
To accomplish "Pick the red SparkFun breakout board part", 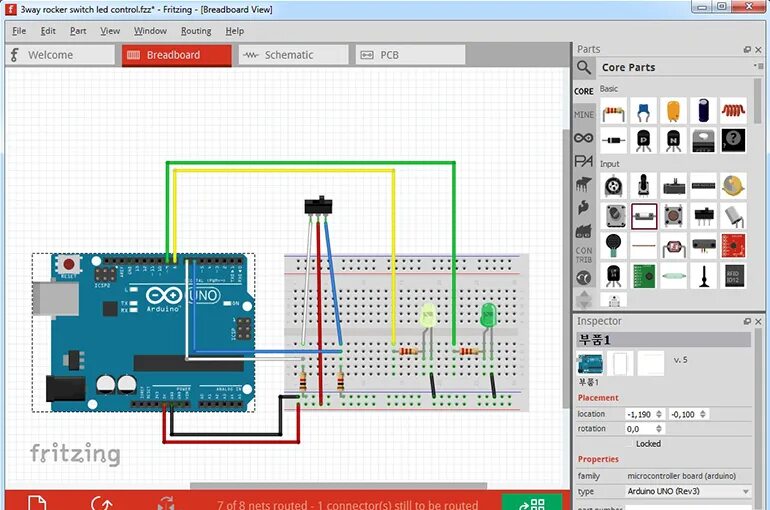I will click(733, 245).
